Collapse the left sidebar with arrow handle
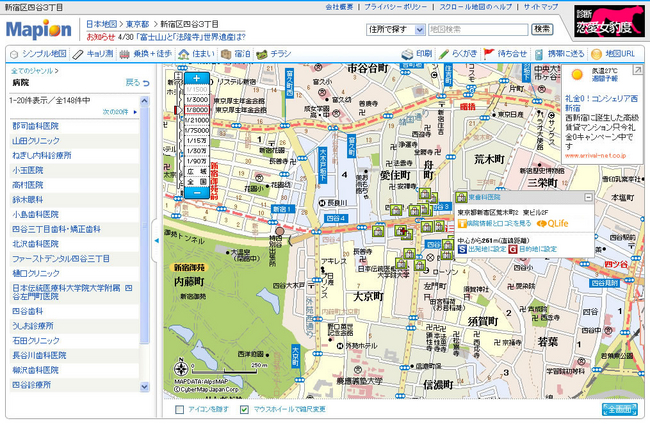Screen dimensions: 650x428 (x=156, y=242)
